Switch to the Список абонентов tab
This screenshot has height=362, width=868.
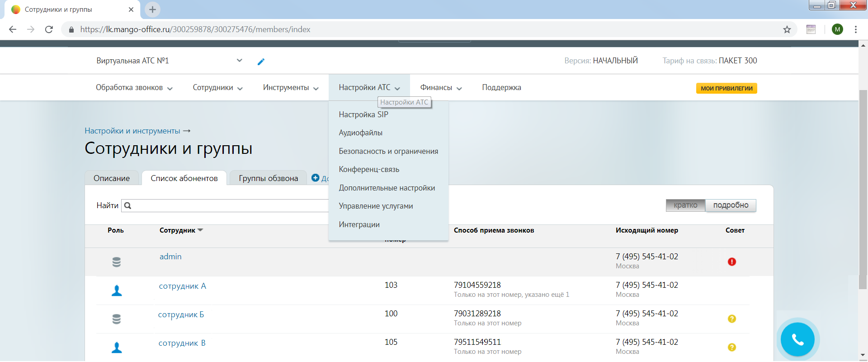coord(184,178)
